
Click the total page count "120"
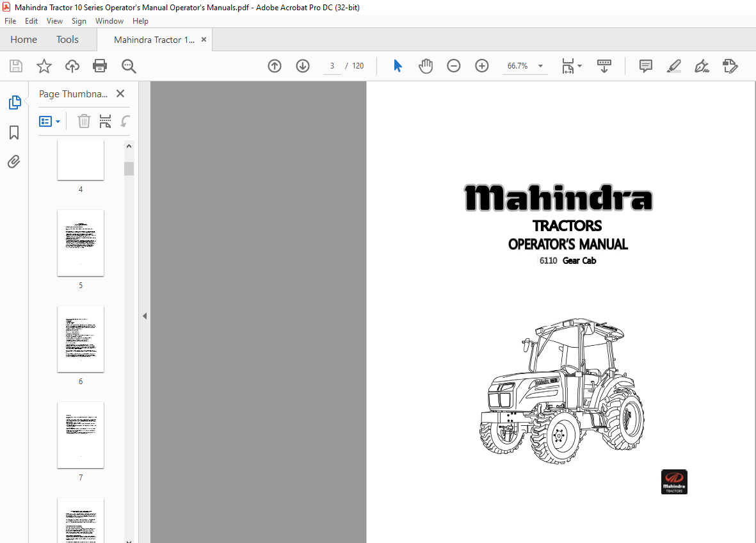pos(358,66)
